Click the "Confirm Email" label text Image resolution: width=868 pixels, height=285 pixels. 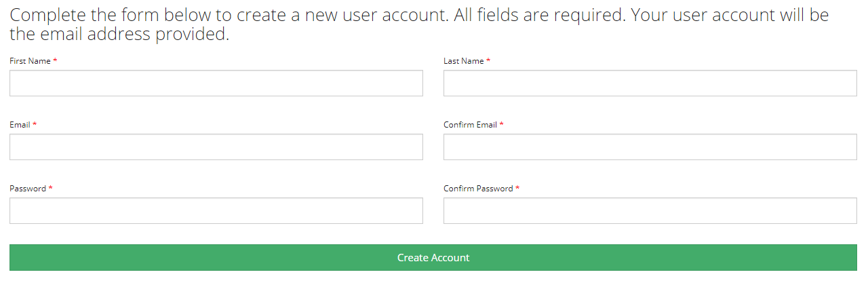point(470,125)
